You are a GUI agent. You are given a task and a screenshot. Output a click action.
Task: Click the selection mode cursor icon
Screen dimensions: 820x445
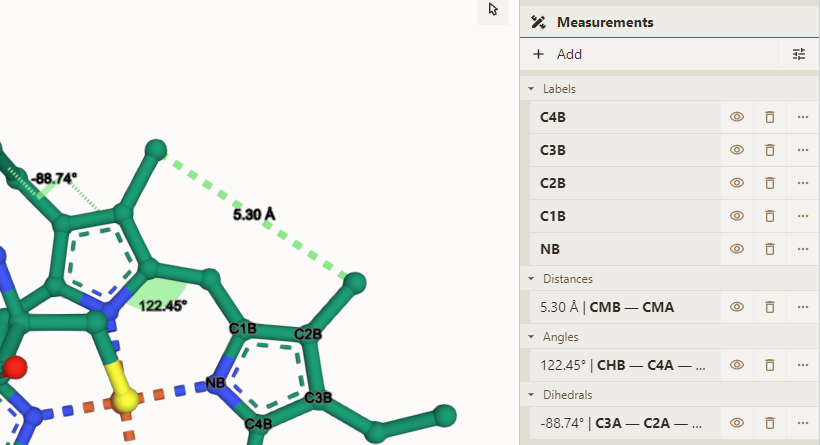coord(493,10)
